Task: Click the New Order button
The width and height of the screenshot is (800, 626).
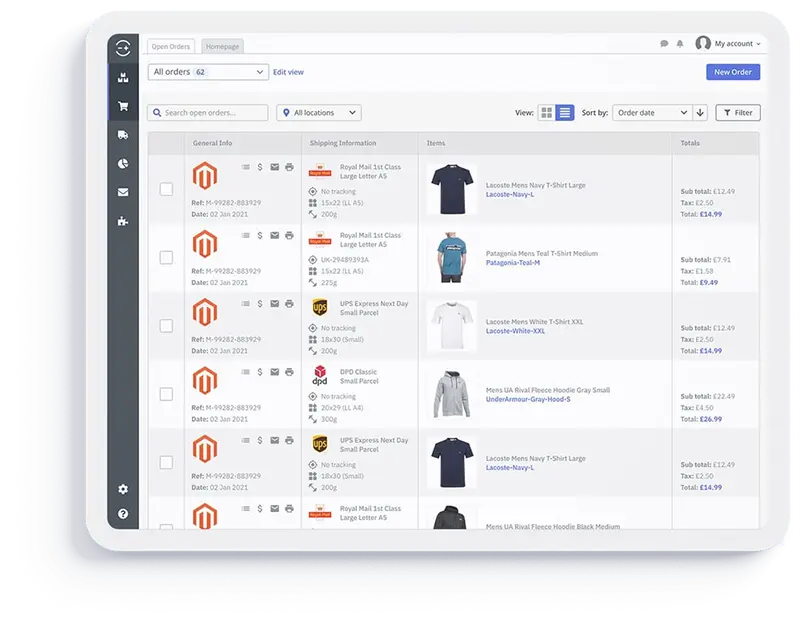Action: (733, 72)
